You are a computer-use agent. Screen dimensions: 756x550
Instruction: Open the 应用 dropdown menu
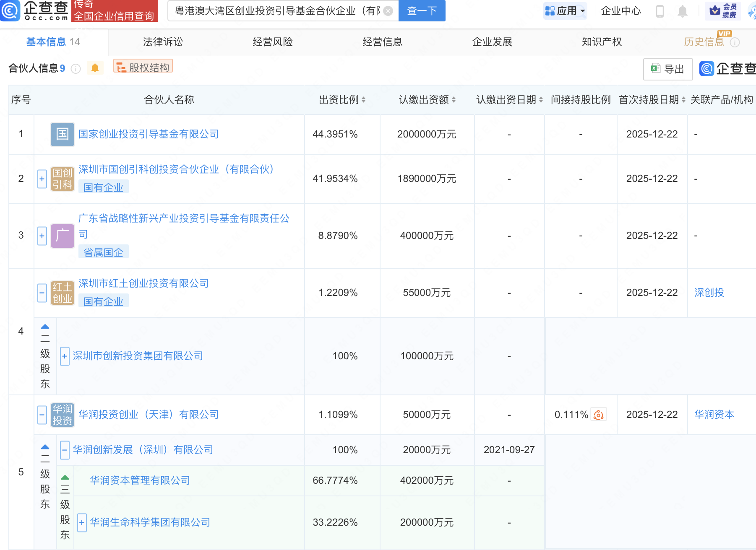(565, 11)
